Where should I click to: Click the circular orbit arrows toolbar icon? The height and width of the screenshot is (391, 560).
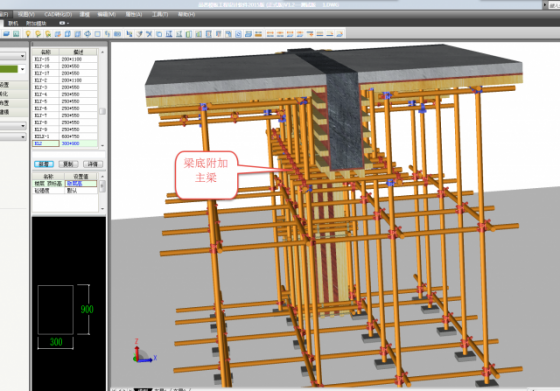coord(88,34)
